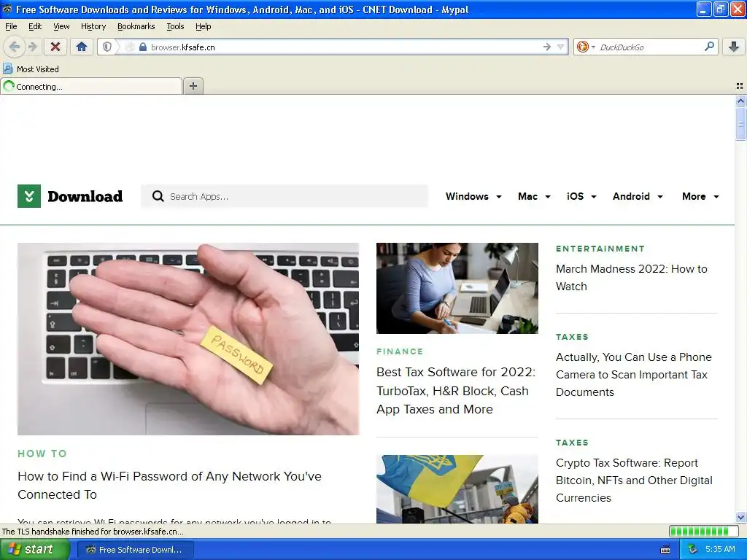Open Best Tax Software for 2022 article
747x560 pixels.
[456, 391]
